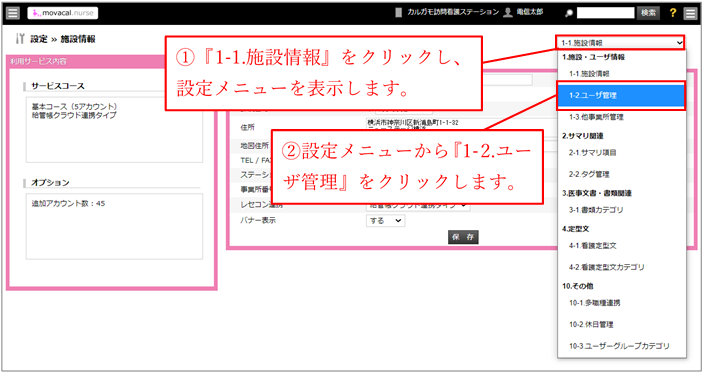Image resolution: width=702 pixels, height=374 pixels.
Task: Click the search magnifier icon
Action: pos(569,13)
